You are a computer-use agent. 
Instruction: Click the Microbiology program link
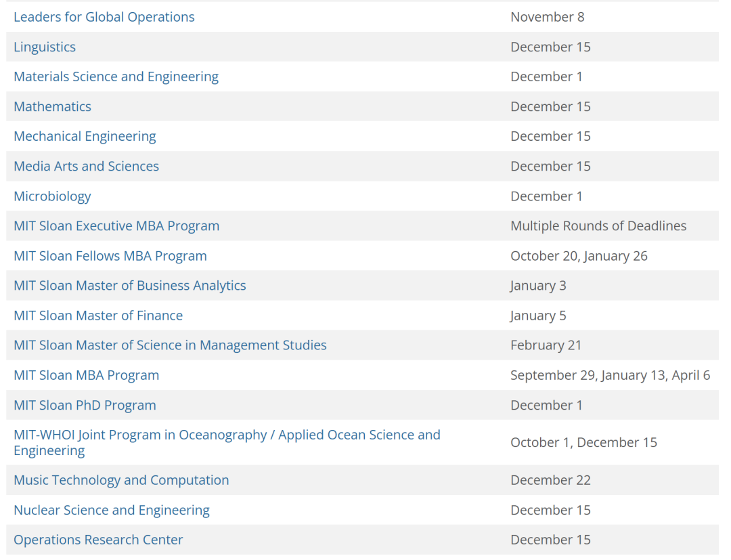(52, 196)
